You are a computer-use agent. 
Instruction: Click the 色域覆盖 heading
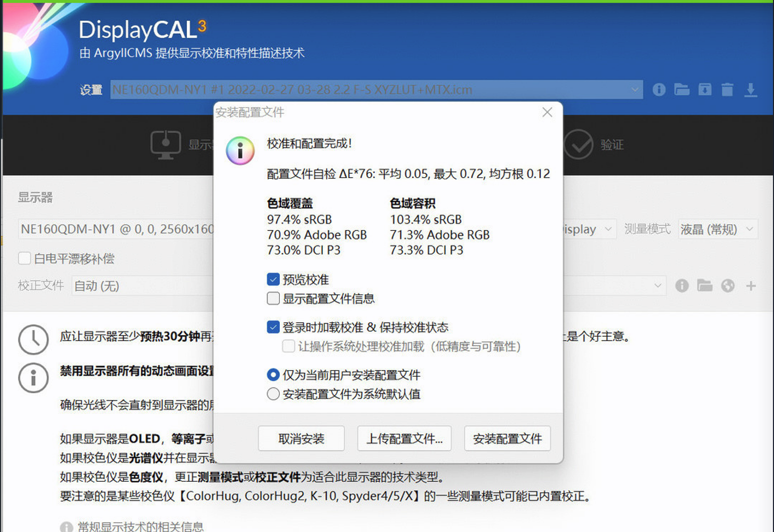(290, 203)
